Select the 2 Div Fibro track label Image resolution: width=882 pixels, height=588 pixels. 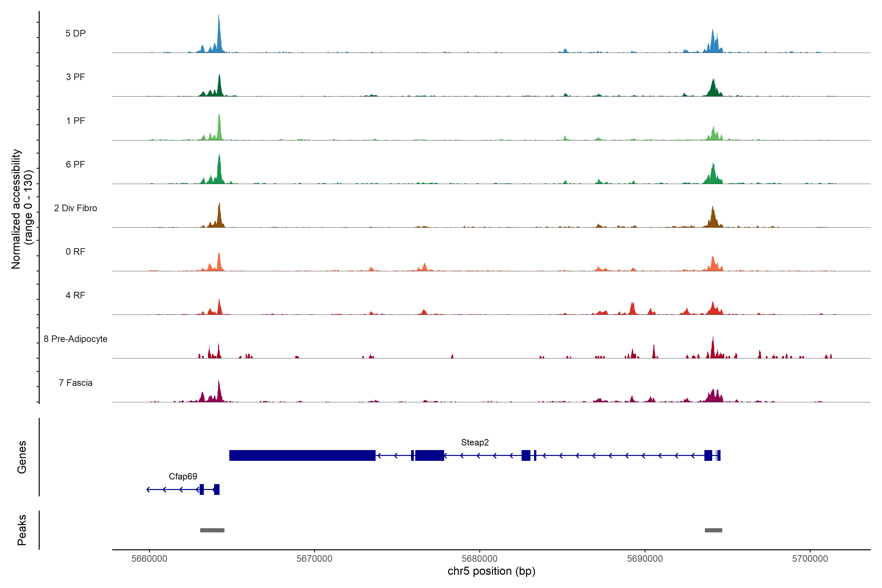point(75,208)
